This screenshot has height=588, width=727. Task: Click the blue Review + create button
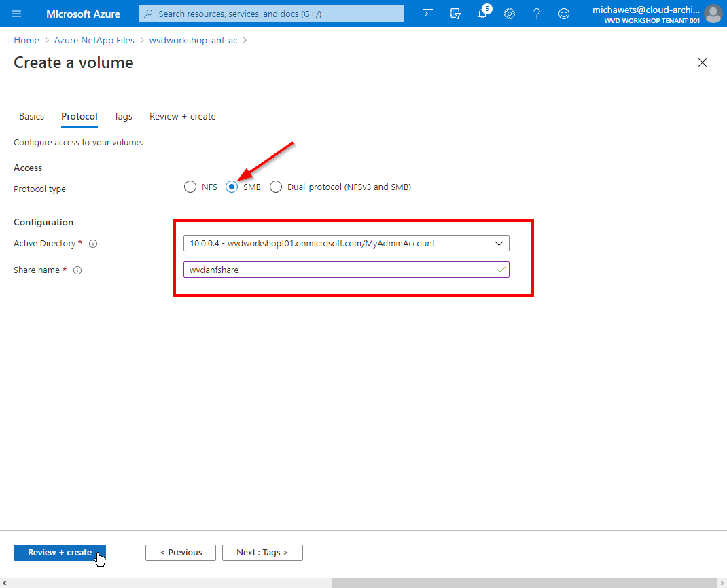[x=60, y=552]
